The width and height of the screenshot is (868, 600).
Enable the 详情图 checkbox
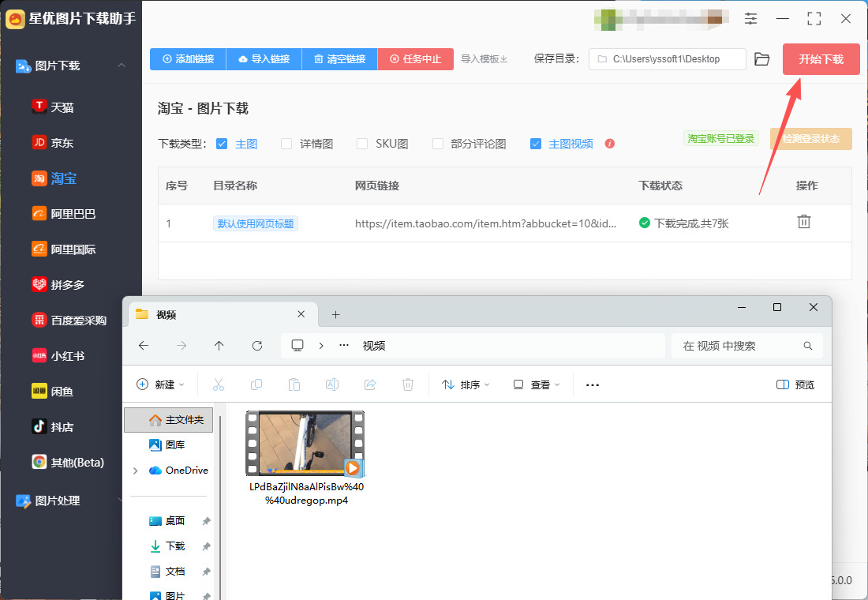(286, 144)
